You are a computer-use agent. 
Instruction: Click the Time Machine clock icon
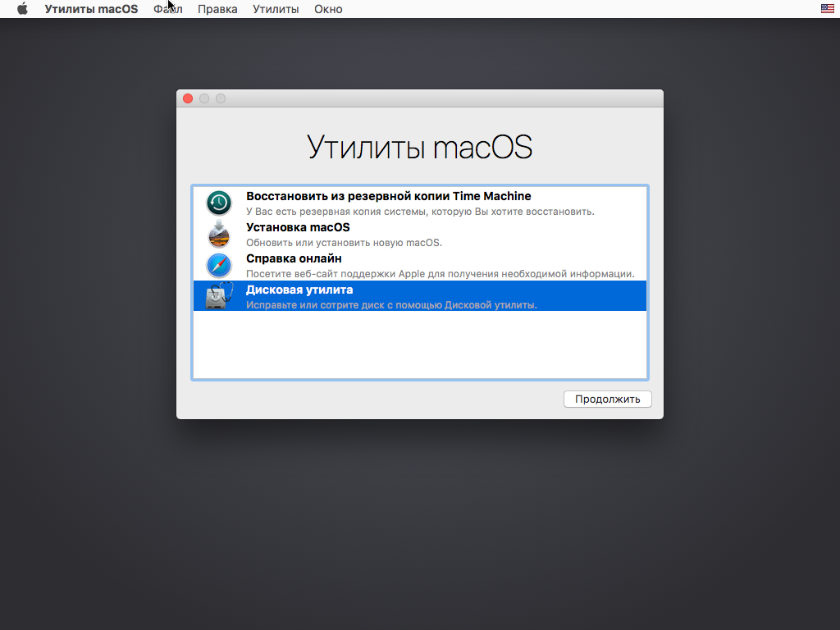click(219, 203)
